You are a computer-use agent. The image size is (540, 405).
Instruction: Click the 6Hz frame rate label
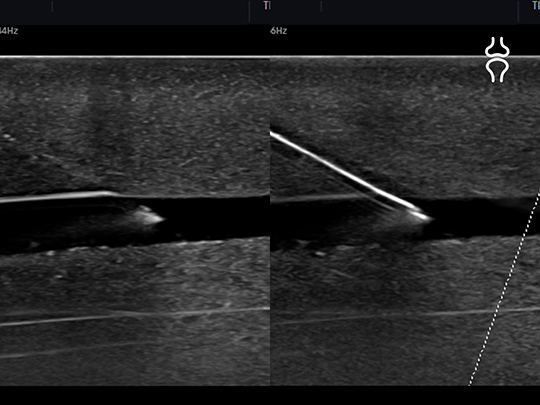(279, 31)
